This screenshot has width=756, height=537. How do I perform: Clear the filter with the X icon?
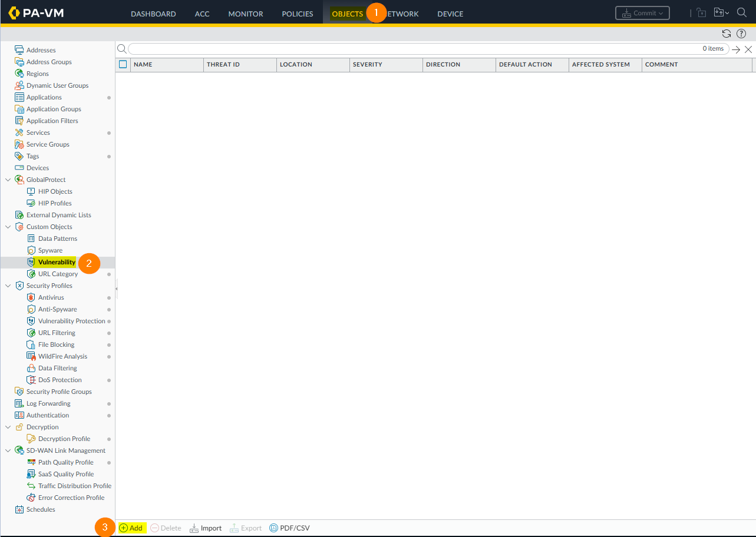(748, 49)
